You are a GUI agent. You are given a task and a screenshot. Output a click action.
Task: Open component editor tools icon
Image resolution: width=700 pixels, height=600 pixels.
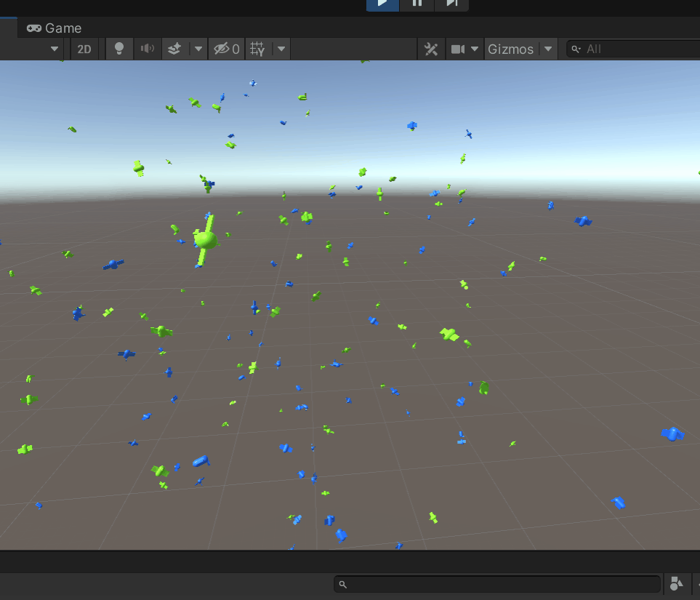[431, 49]
